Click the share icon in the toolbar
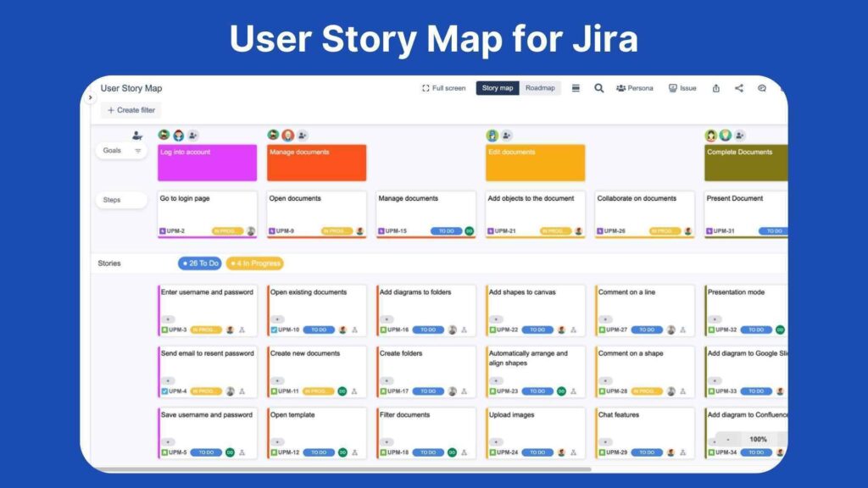This screenshot has width=868, height=488. (x=738, y=87)
